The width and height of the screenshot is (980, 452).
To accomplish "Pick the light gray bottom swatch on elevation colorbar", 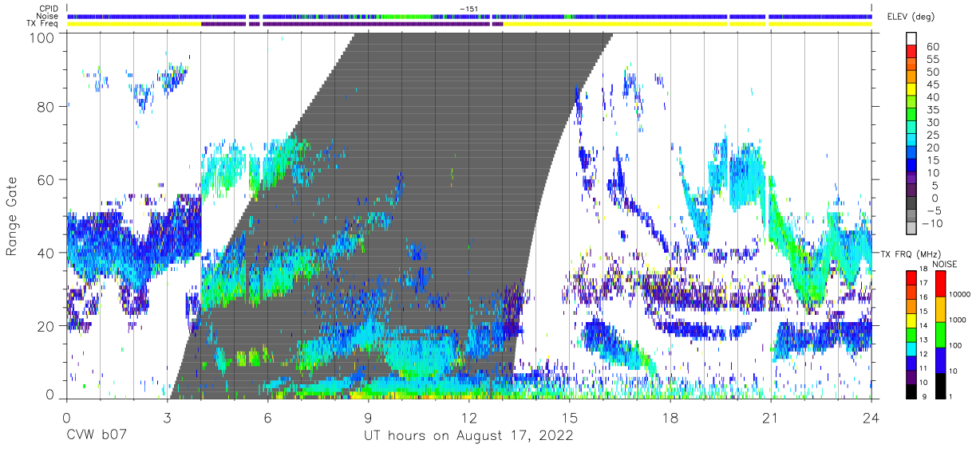I will point(911,228).
